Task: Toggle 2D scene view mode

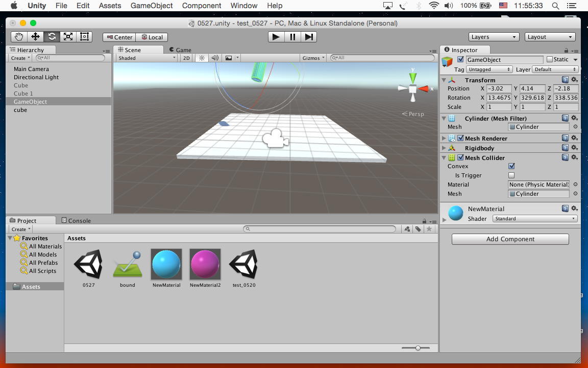Action: tap(186, 58)
